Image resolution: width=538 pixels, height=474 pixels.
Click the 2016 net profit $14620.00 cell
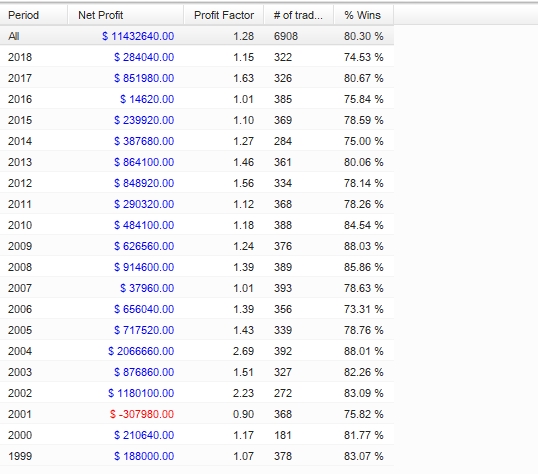147,99
